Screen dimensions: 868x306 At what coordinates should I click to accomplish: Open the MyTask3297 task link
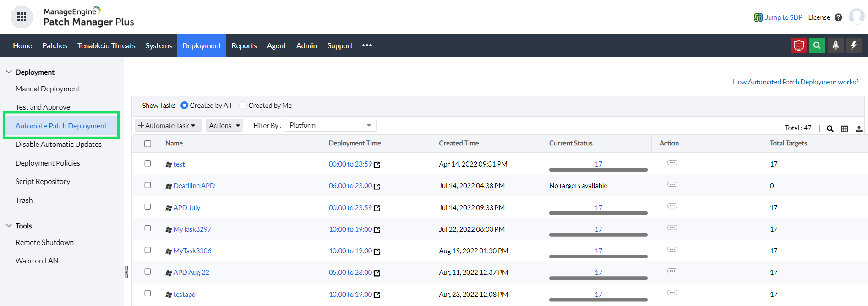point(192,229)
